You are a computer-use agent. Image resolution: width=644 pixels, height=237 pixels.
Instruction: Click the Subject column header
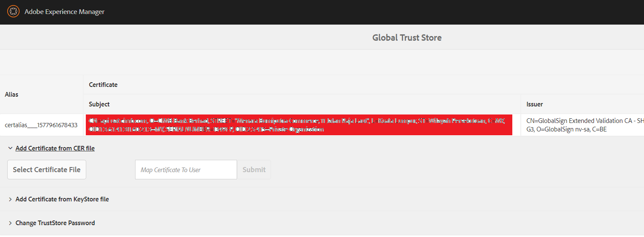point(99,104)
